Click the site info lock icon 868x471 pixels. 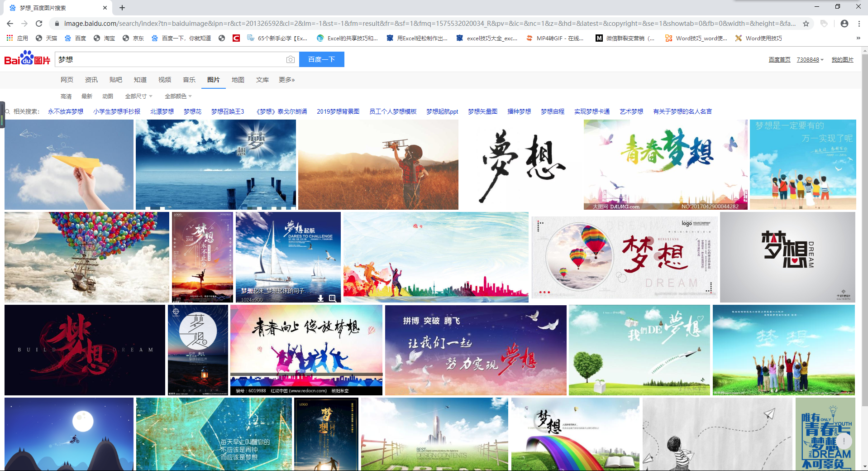(x=57, y=24)
